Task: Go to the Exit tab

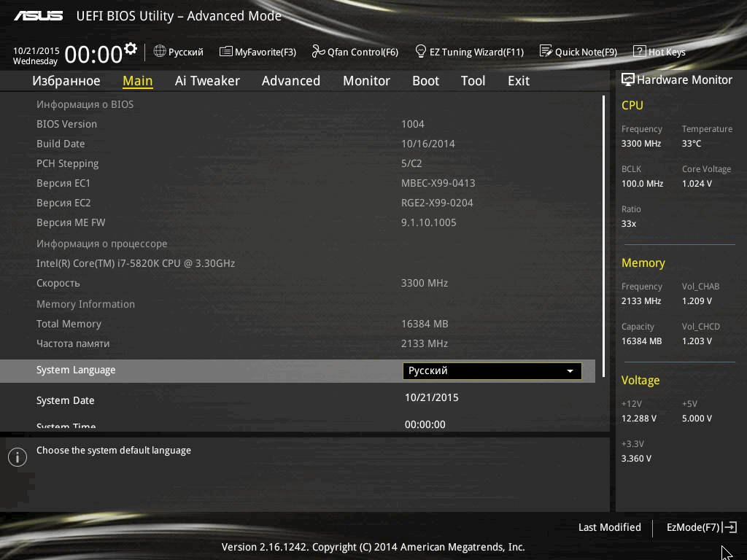Action: (x=519, y=81)
